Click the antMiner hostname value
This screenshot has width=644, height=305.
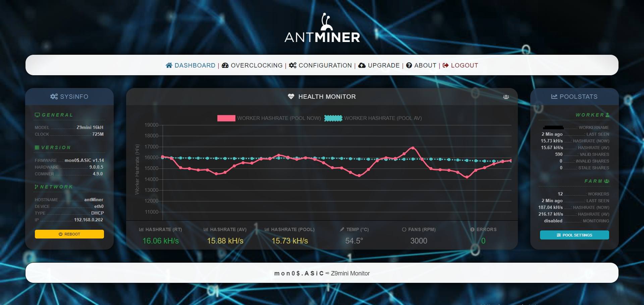pyautogui.click(x=94, y=200)
